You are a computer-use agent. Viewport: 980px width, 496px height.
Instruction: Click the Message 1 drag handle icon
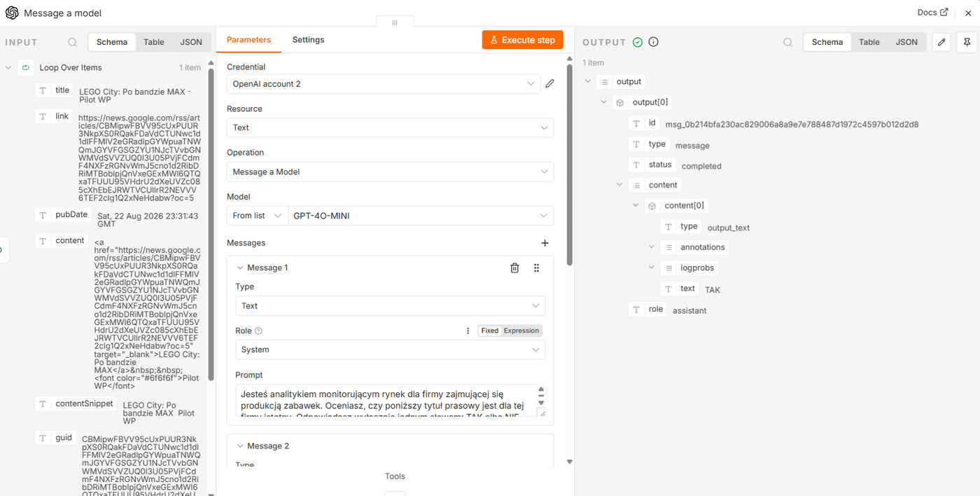click(537, 268)
